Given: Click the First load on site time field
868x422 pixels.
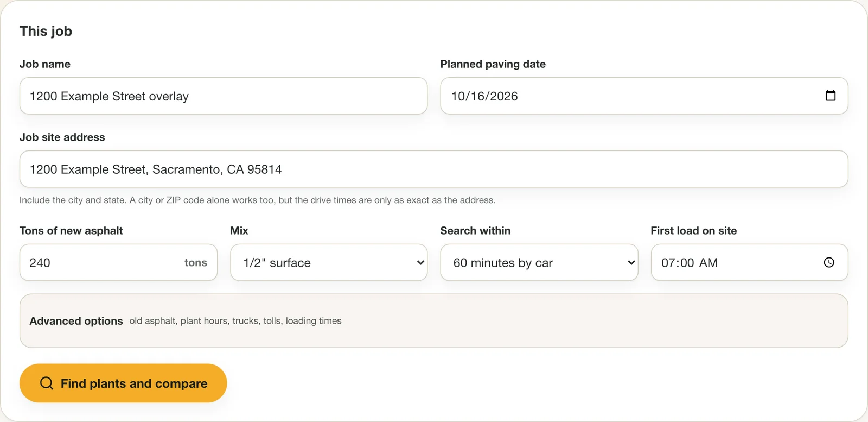Looking at the screenshot, I should (749, 262).
